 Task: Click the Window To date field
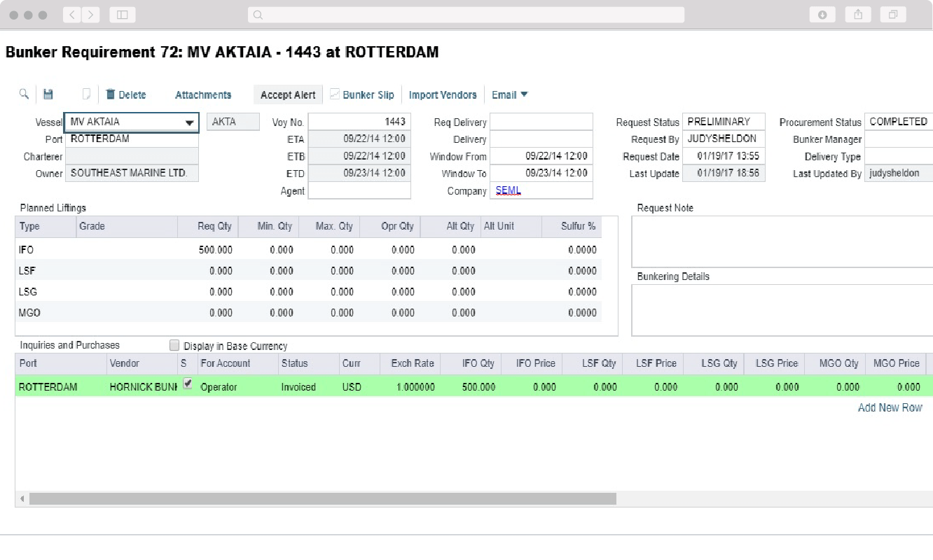(541, 174)
